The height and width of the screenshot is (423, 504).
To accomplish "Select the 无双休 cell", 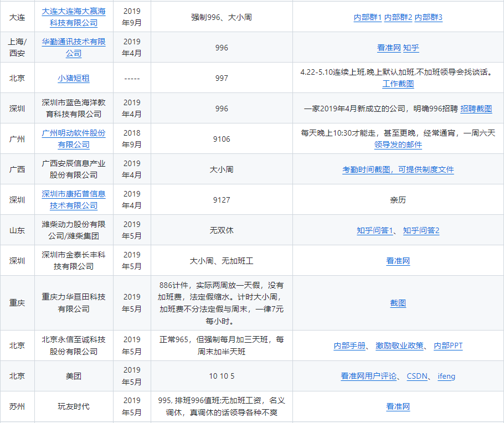I will pyautogui.click(x=222, y=230).
